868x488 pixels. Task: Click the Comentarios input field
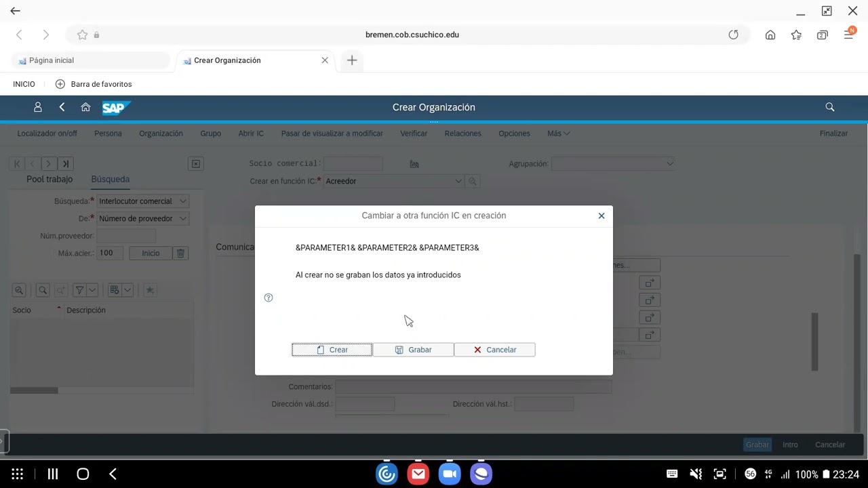coord(473,386)
